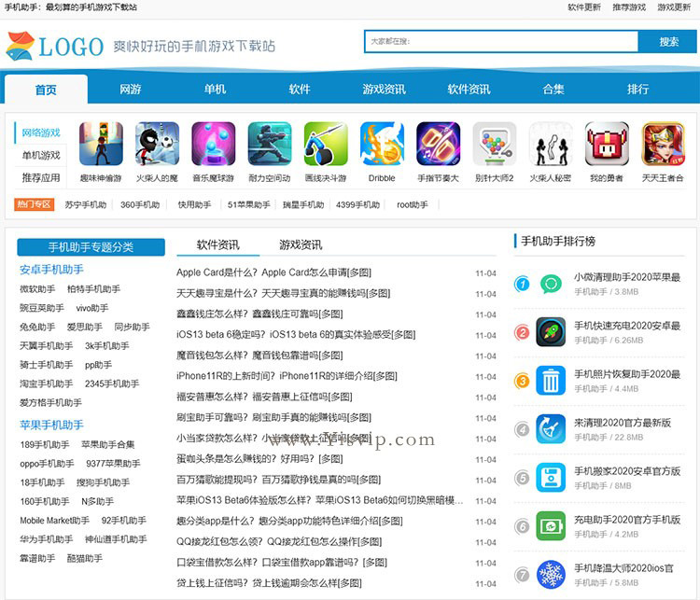700x600 pixels.
Task: Click the 别针大师2 game icon
Action: [x=494, y=145]
